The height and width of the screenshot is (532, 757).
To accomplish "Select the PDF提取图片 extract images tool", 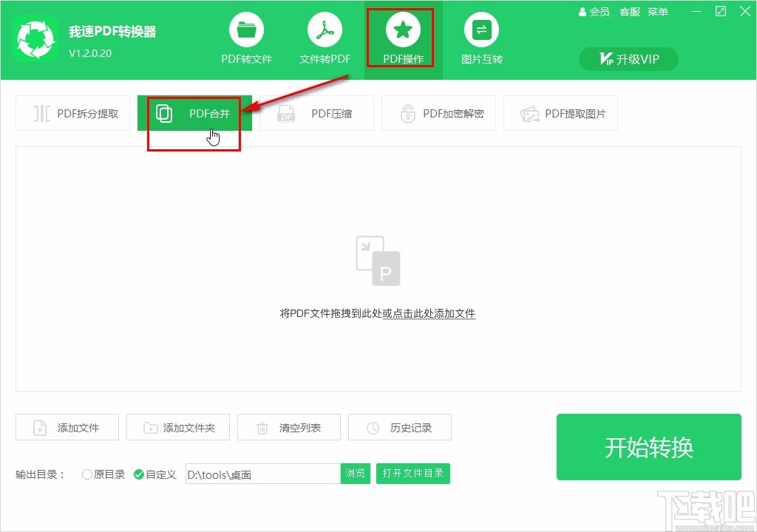I will click(x=560, y=113).
